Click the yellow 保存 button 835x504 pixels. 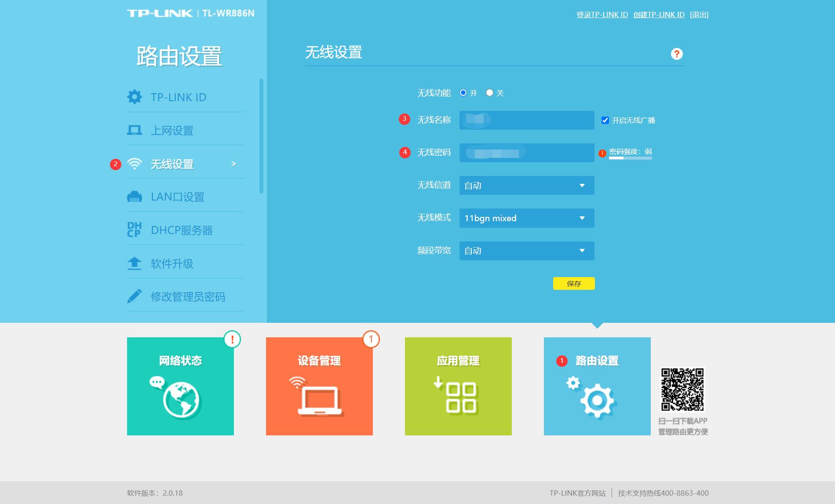(574, 283)
